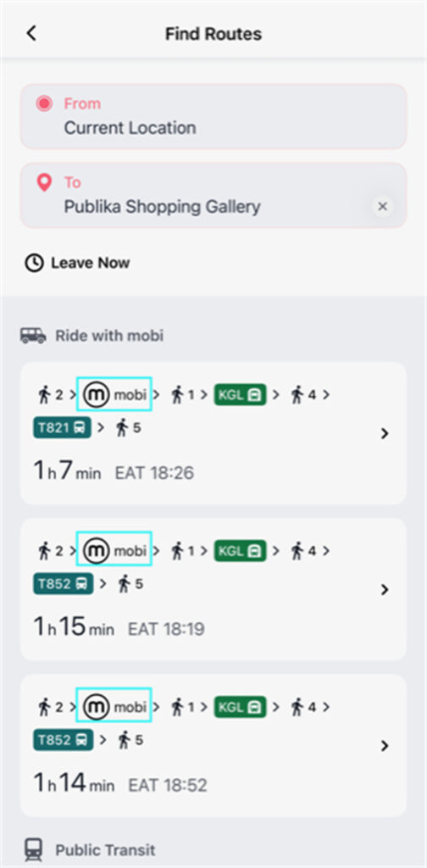427x868 pixels.
Task: Select the route arriving at EAT 18:19
Action: (213, 590)
